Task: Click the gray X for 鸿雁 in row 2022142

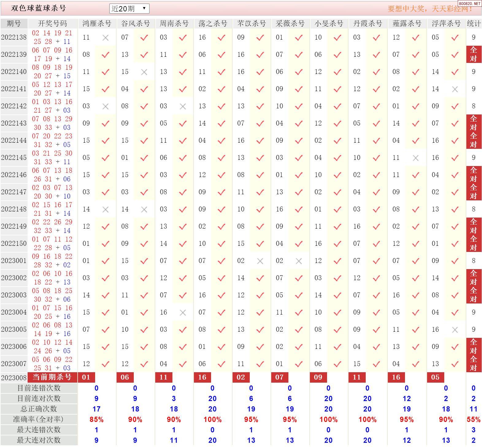Action: [x=106, y=106]
